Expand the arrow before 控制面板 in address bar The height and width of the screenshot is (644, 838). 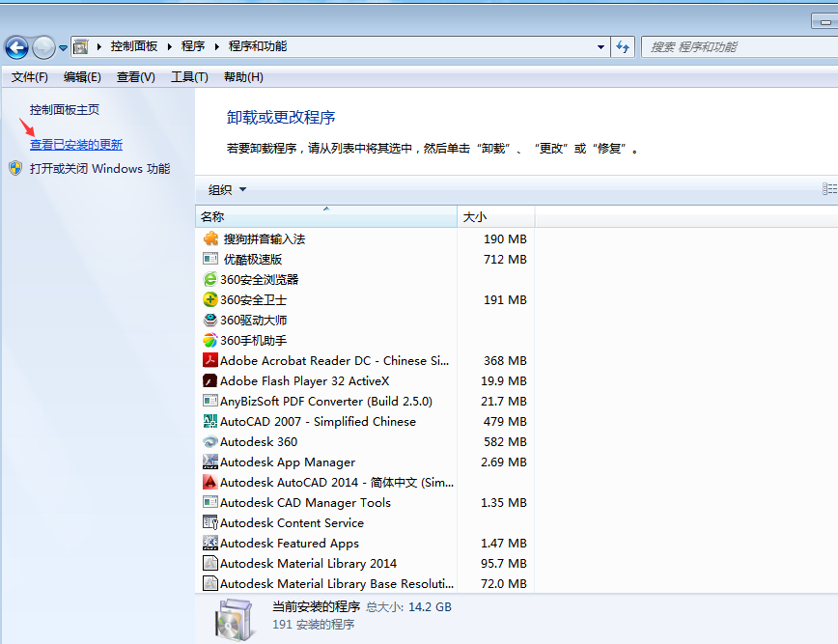98,47
